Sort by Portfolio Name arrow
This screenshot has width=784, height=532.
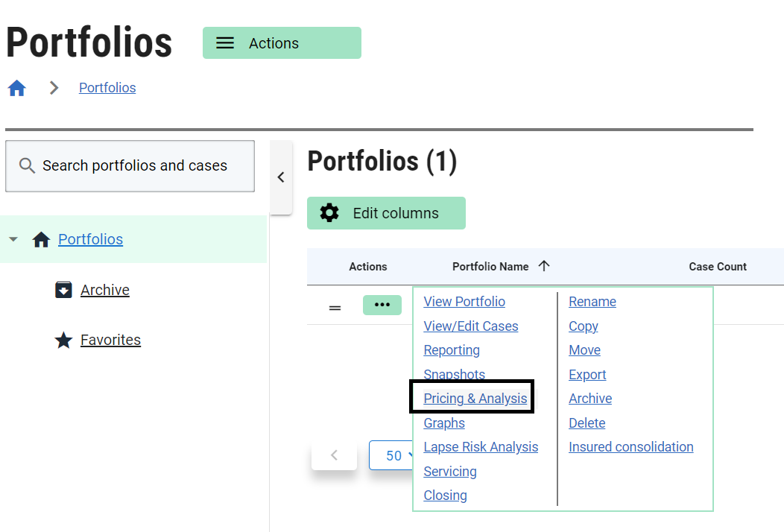pyautogui.click(x=544, y=266)
